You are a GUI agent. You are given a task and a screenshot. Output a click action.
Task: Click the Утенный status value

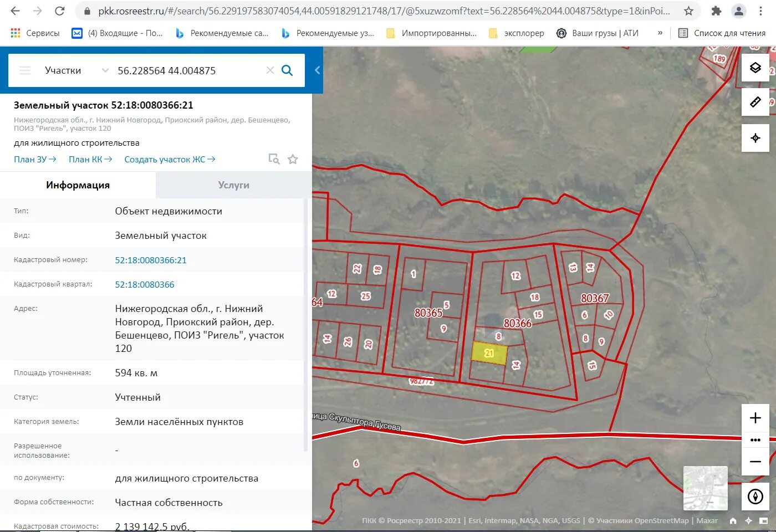137,397
